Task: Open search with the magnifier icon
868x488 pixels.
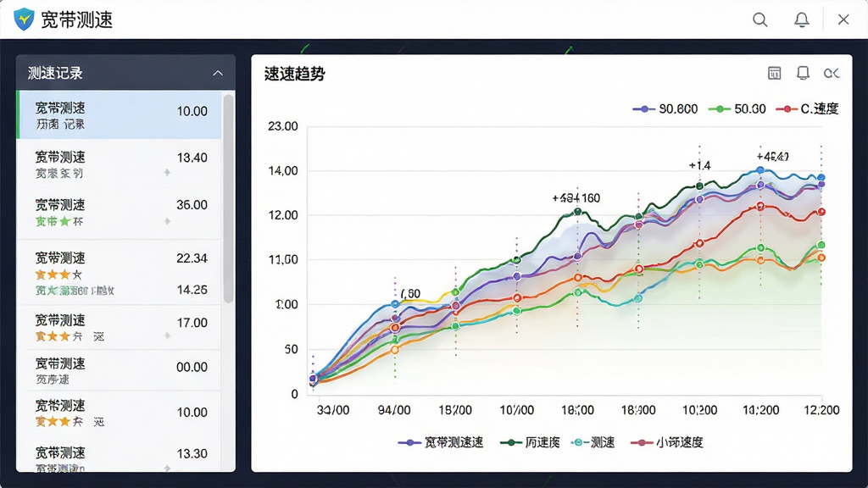Action: [760, 20]
